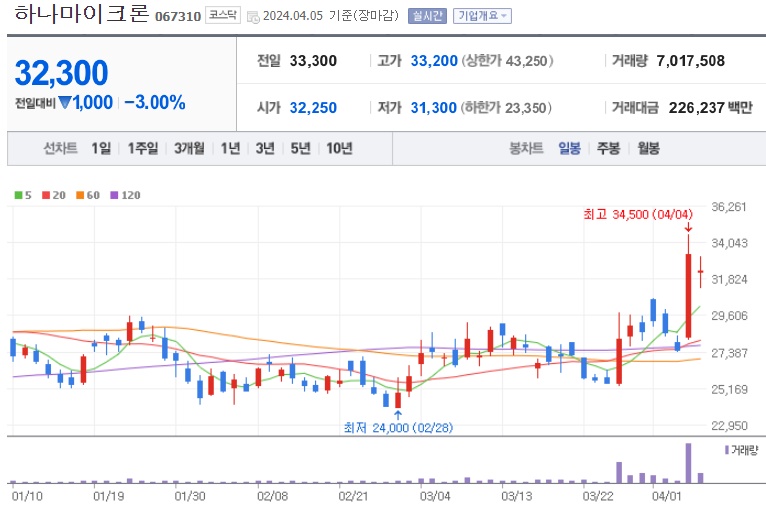The height and width of the screenshot is (509, 766).
Task: Click the stock name 하나마이크론
Action: pos(81,14)
